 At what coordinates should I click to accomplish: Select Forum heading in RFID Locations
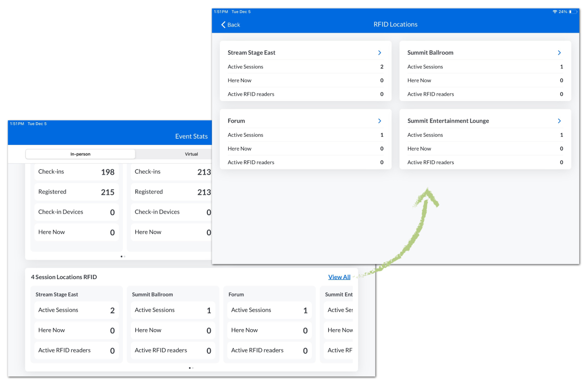[x=236, y=121]
